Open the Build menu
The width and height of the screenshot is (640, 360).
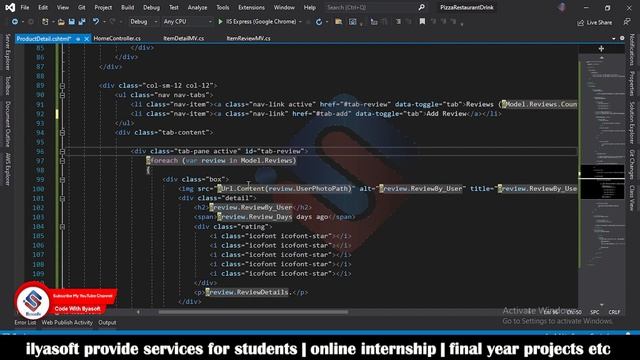click(x=127, y=7)
